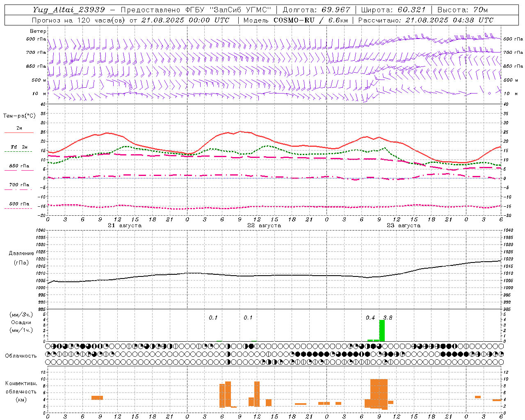Select the Модель COSMO-RU / 6.6км label

pos(296,20)
